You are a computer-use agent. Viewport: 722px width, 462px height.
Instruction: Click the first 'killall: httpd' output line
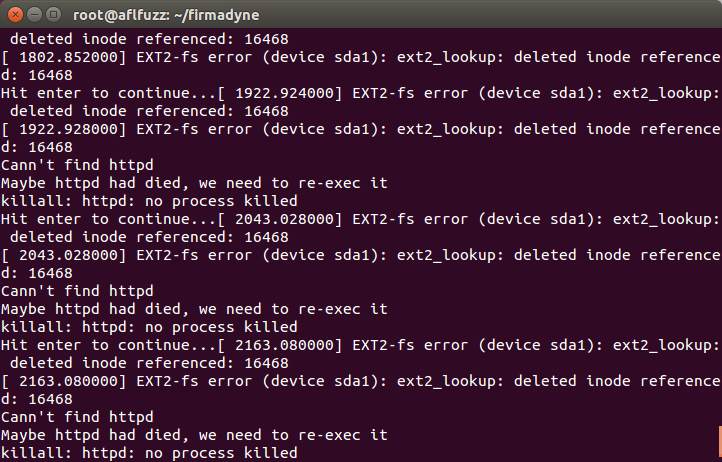click(x=149, y=201)
